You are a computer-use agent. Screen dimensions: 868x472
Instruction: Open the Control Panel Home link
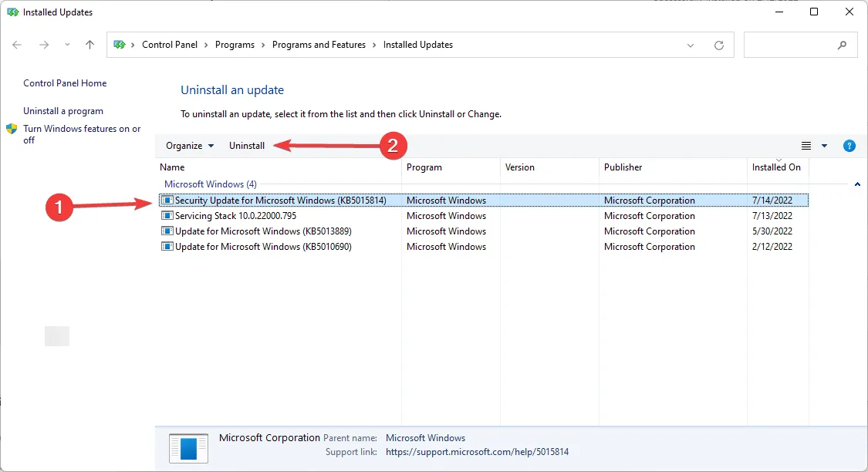(65, 83)
